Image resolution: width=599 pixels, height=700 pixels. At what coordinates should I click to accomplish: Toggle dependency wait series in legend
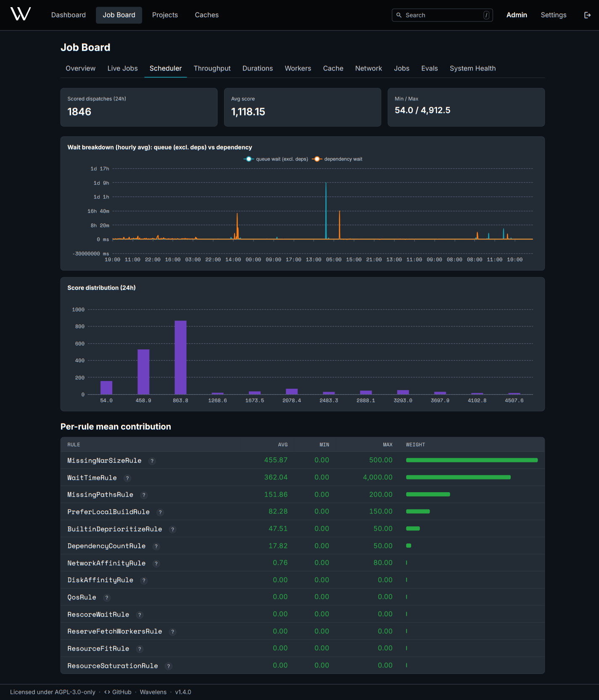[x=337, y=159]
